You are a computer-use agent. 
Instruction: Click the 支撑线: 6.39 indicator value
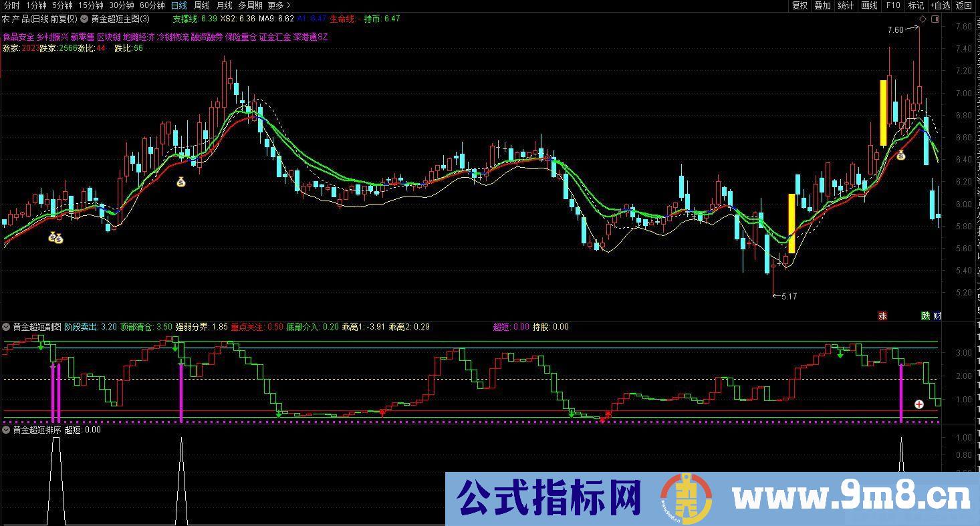(x=194, y=19)
